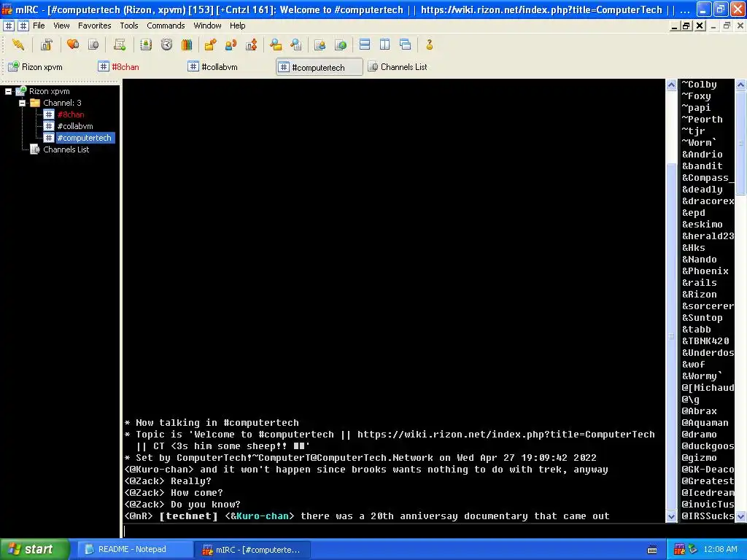Open Favorites heart icon in toolbar
Screen dimensions: 747x560
(73, 44)
